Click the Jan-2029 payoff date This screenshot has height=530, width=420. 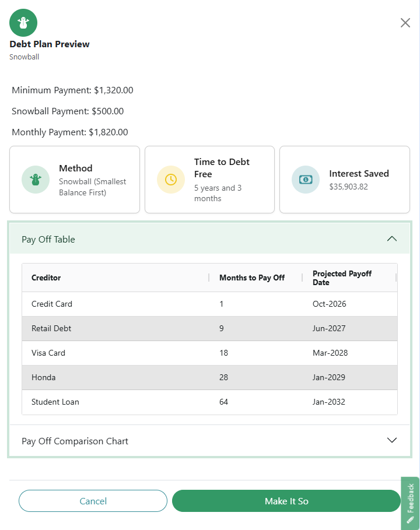328,377
